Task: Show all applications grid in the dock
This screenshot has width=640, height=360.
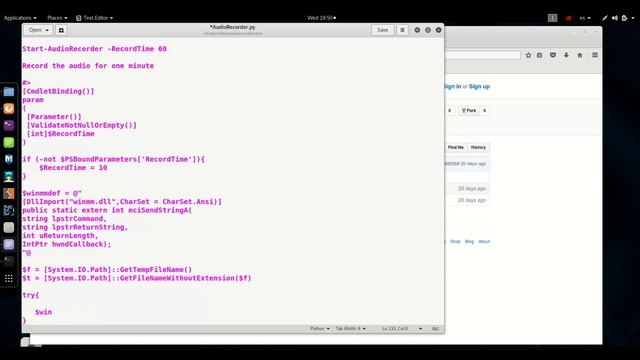Action: (x=9, y=278)
